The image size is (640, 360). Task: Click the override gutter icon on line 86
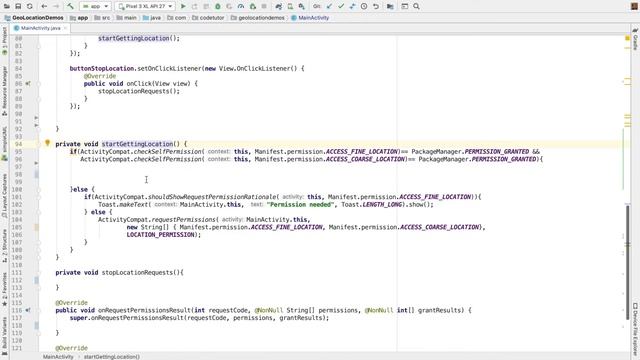click(28, 83)
